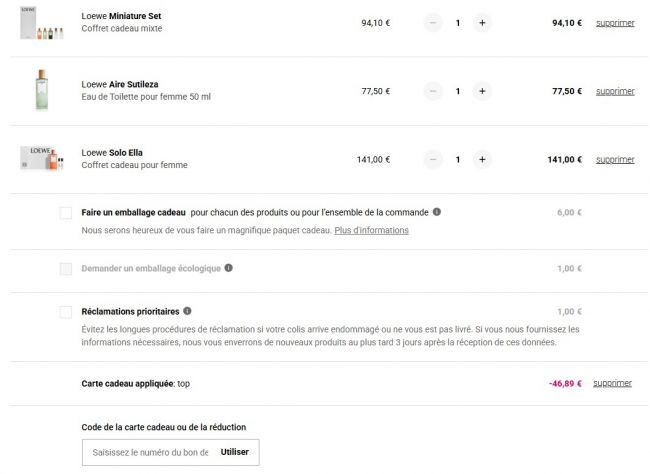
Task: Click minus button for Loewe Aire Sutileza
Action: (x=433, y=91)
